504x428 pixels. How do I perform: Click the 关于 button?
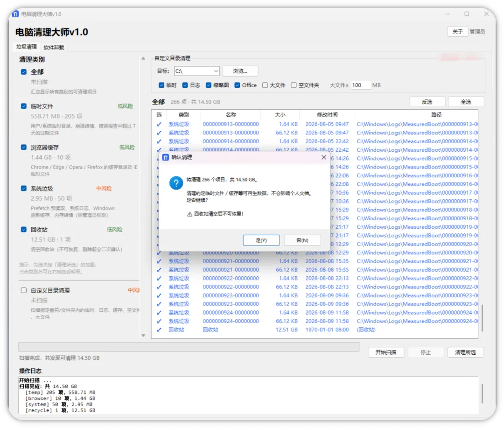457,32
